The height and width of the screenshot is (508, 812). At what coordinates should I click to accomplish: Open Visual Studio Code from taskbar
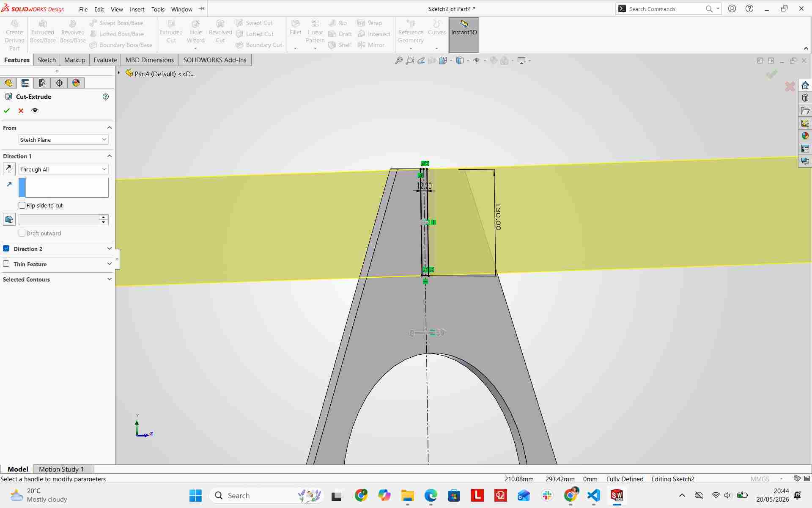coord(594,495)
